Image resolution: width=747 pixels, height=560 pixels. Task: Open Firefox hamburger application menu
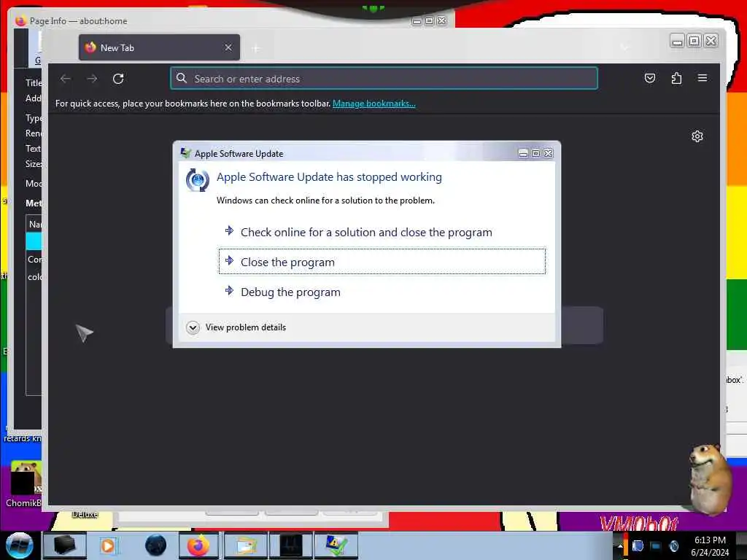pyautogui.click(x=703, y=77)
